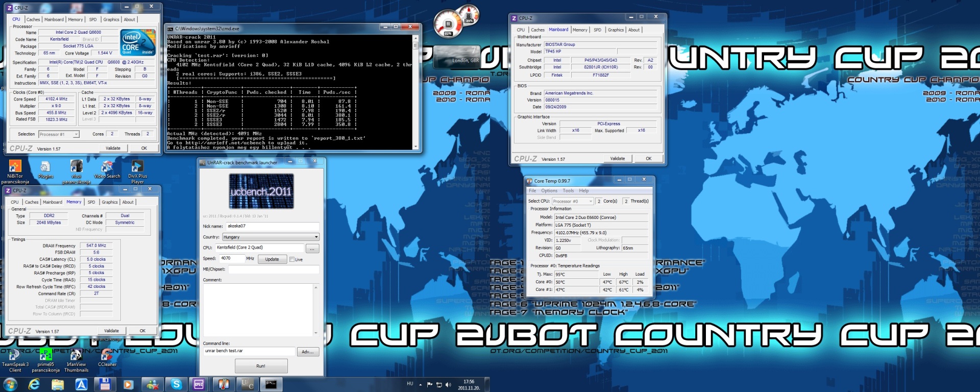This screenshot has height=392, width=980.
Task: Select the DRAM Frequency value 547.0 MHz
Action: tap(96, 246)
